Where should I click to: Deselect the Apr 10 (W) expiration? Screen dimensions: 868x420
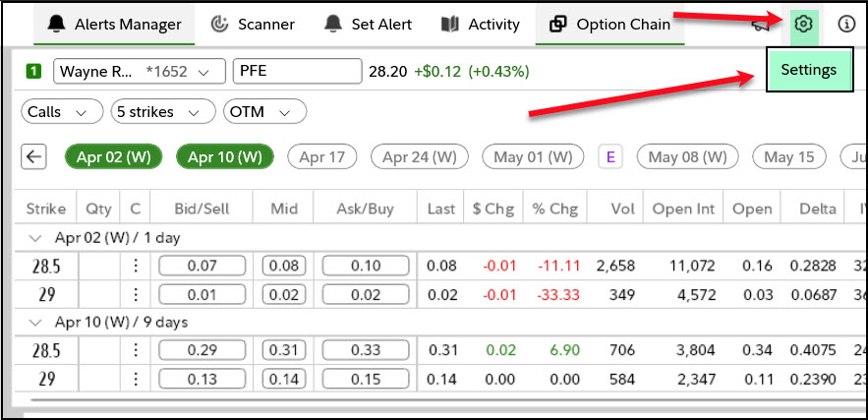225,156
